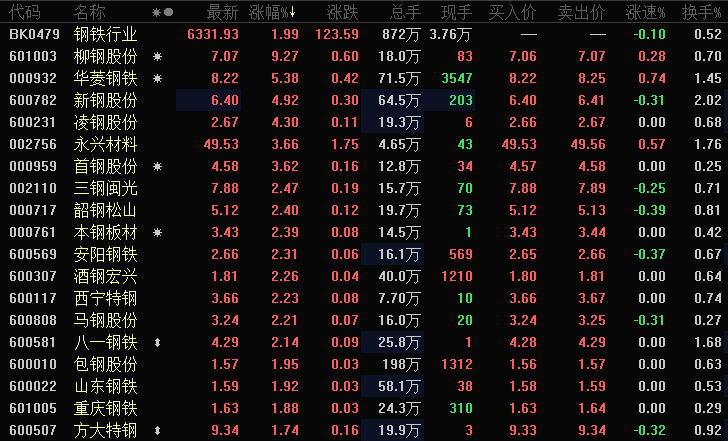
Task: Select stock code 600581
Action: [x=33, y=343]
